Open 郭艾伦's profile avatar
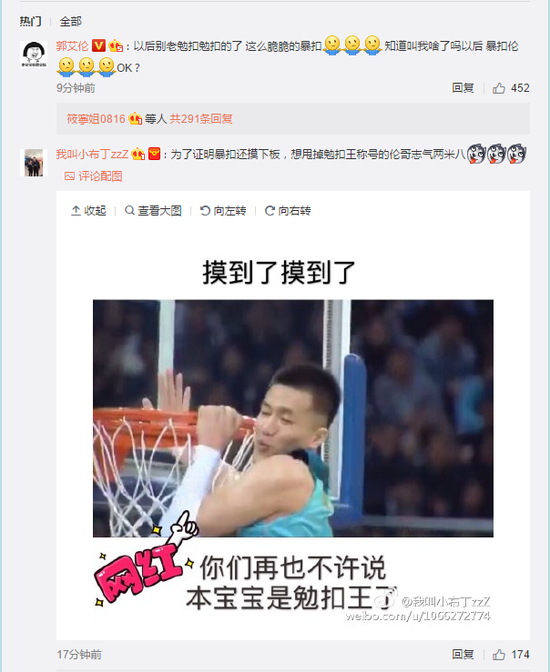Viewport: 550px width, 672px height. click(x=33, y=54)
